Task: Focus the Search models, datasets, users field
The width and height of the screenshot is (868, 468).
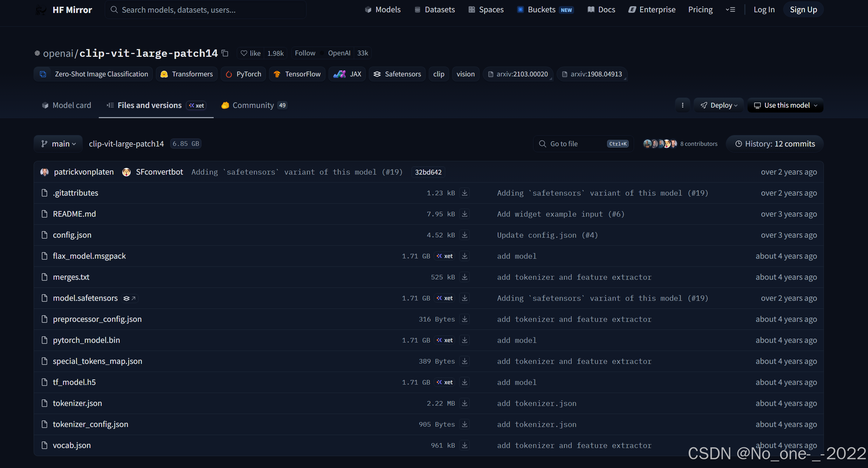Action: click(206, 10)
